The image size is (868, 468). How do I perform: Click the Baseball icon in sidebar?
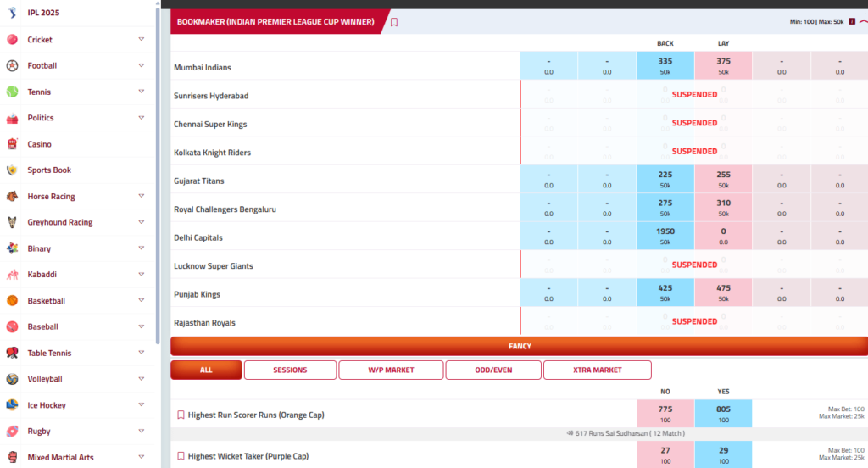[12, 326]
